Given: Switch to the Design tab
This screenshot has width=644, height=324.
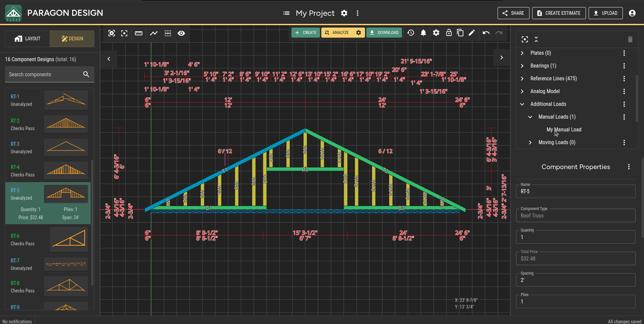Looking at the screenshot, I should click(72, 39).
